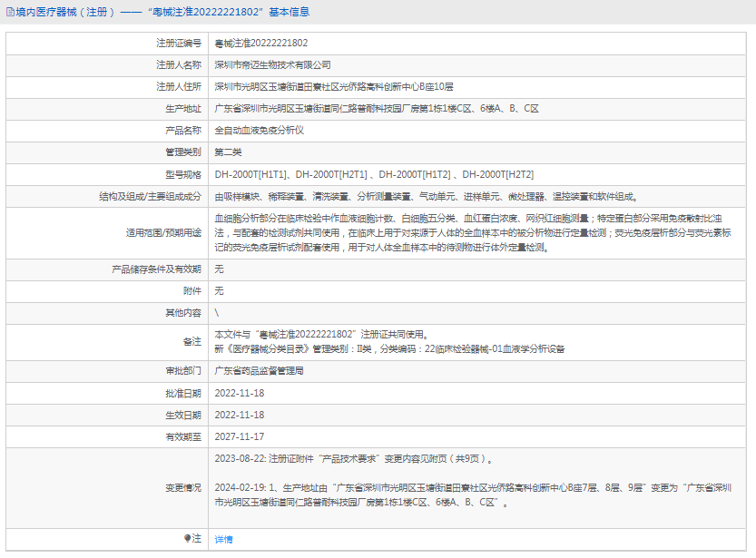This screenshot has height=558, width=756.
Task: Select expiry date 2027-11-17
Action: point(240,436)
